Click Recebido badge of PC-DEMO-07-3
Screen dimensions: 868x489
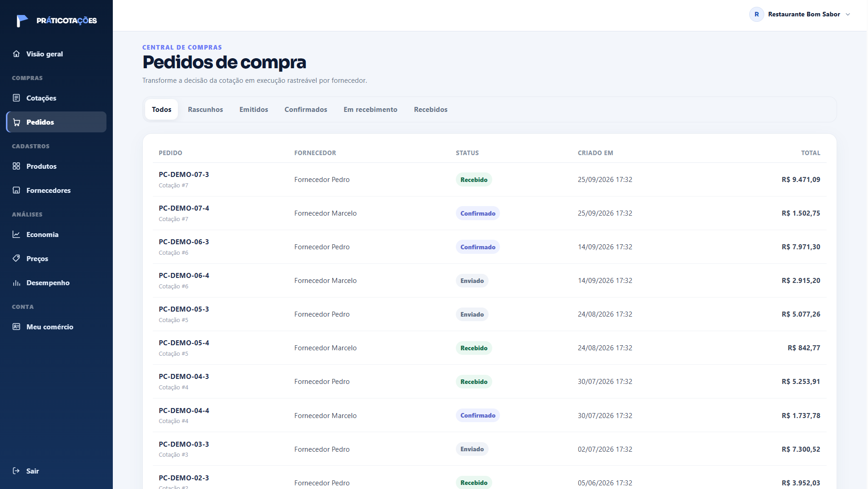[x=474, y=180]
